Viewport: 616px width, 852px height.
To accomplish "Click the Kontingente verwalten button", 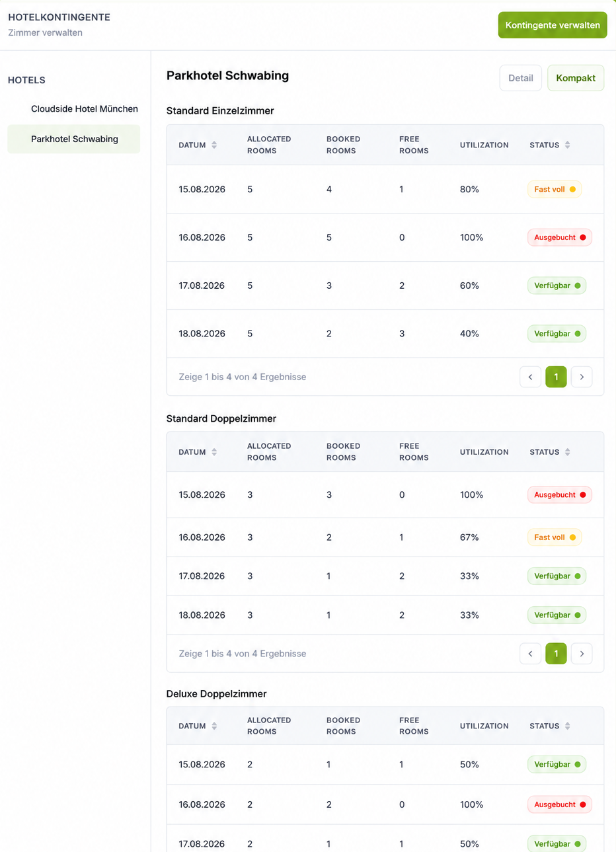I will tap(553, 25).
